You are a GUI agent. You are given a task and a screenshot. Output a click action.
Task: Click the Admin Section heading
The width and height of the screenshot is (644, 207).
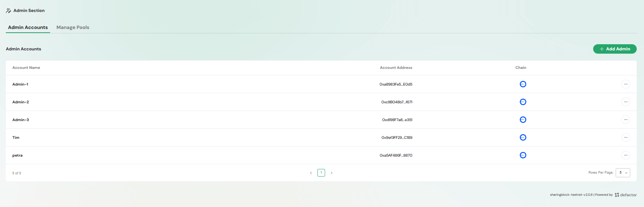pyautogui.click(x=29, y=11)
